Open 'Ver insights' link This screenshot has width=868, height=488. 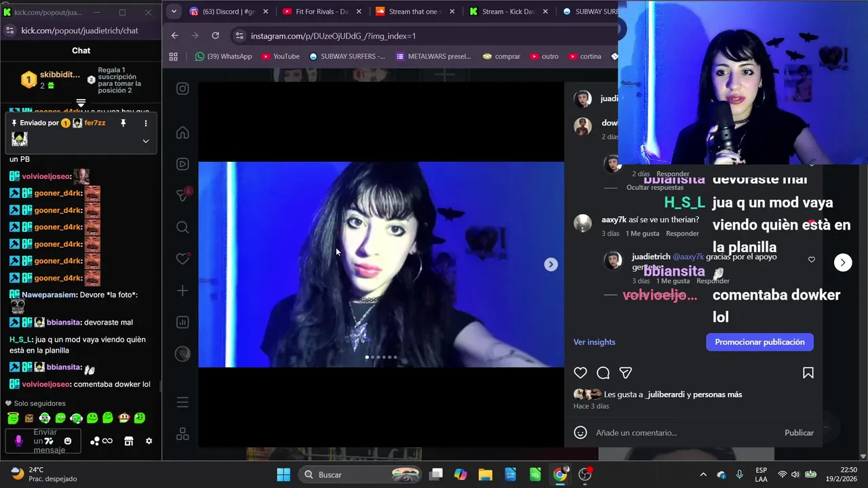(x=594, y=342)
